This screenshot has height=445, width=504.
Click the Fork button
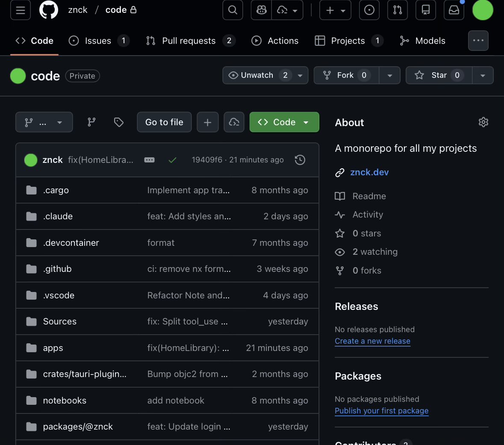[347, 75]
